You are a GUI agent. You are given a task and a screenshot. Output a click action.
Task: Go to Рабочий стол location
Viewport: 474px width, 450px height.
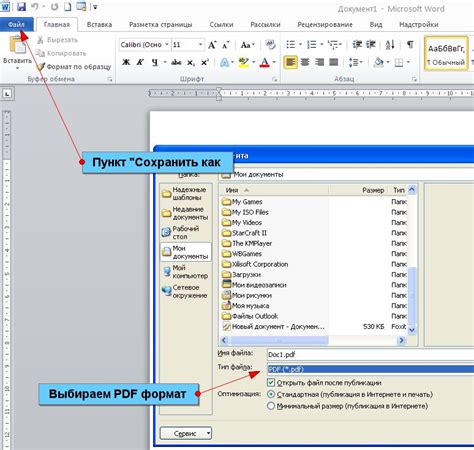tap(185, 232)
